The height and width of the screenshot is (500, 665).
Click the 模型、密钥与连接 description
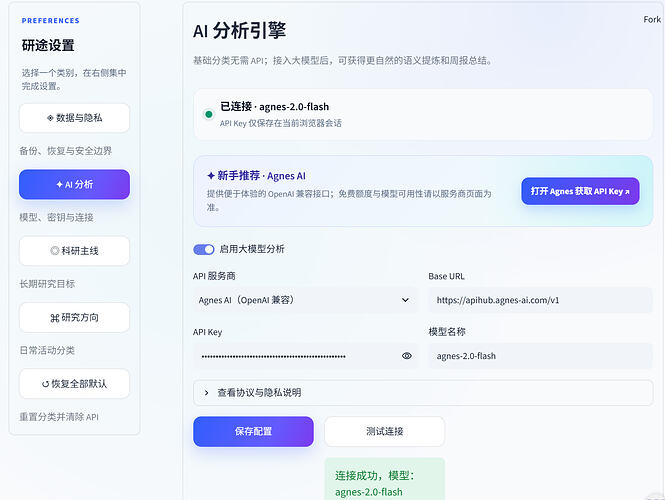(x=56, y=218)
